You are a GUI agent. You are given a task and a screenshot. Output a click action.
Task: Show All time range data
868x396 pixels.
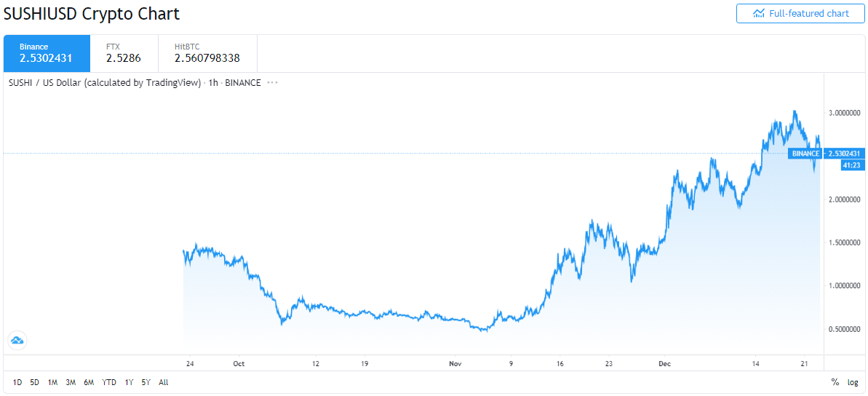coord(163,382)
